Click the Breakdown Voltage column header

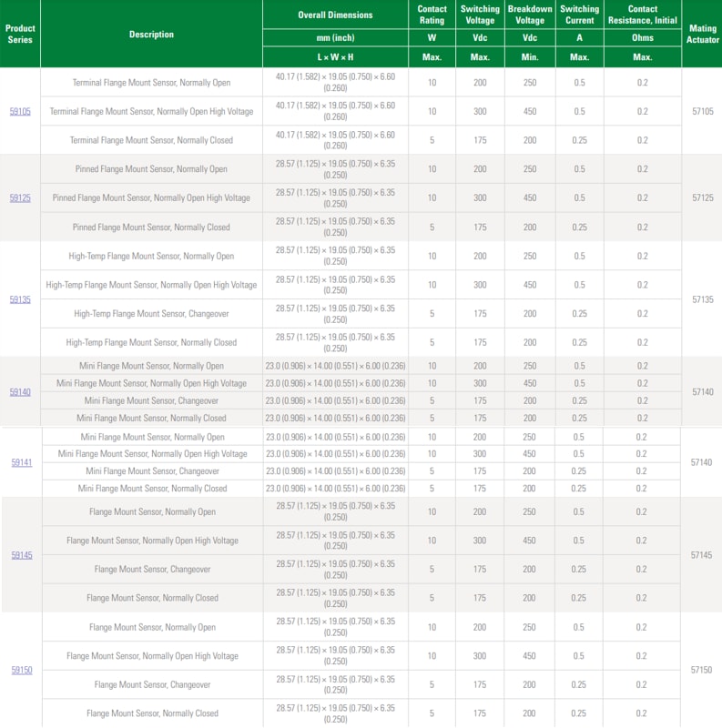coord(530,15)
